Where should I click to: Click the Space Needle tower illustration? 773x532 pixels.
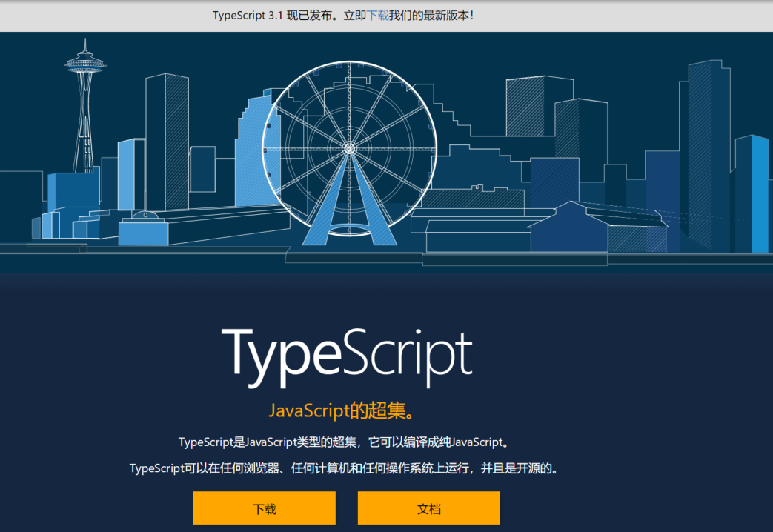pyautogui.click(x=84, y=106)
